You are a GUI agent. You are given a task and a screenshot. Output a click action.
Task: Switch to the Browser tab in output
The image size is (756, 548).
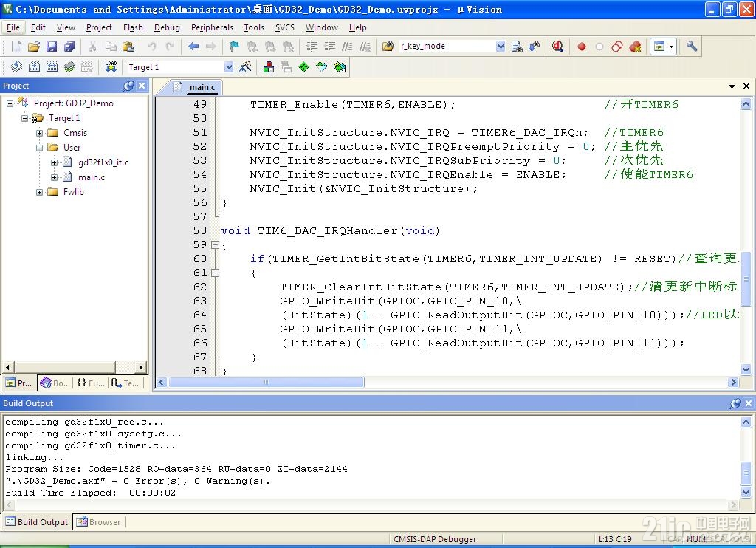tap(99, 522)
